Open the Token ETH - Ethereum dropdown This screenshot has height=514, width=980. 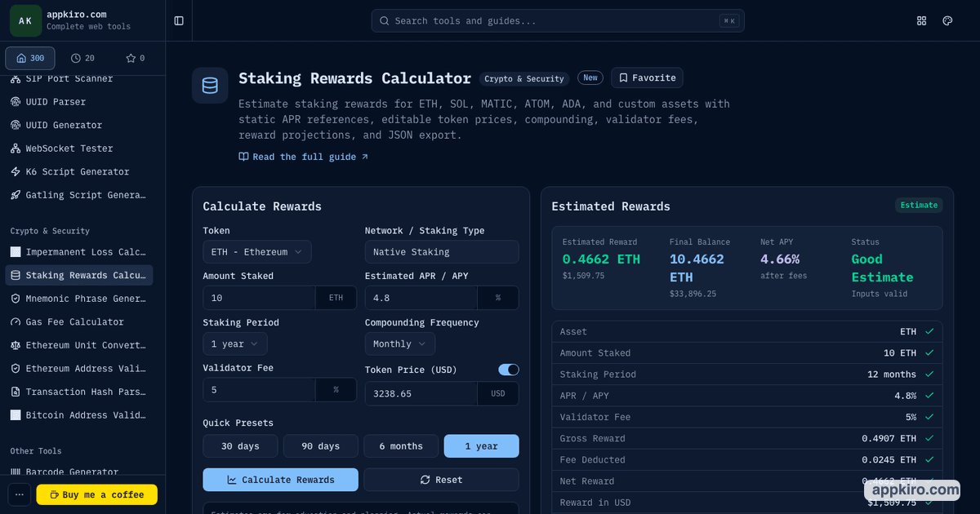tap(256, 252)
